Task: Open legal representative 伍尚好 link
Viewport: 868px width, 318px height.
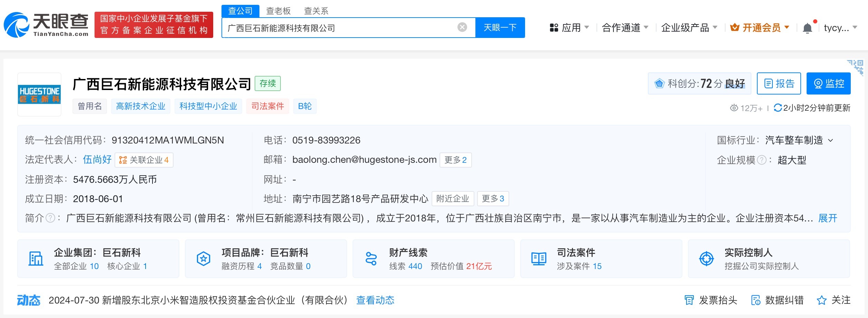Action: pyautogui.click(x=97, y=160)
